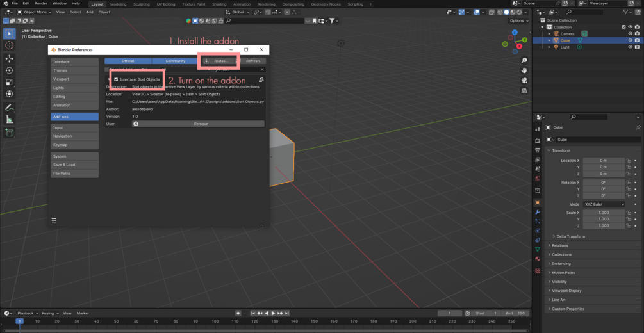The image size is (644, 333).
Task: Toggle the Collection eye visibility icon
Action: (631, 27)
